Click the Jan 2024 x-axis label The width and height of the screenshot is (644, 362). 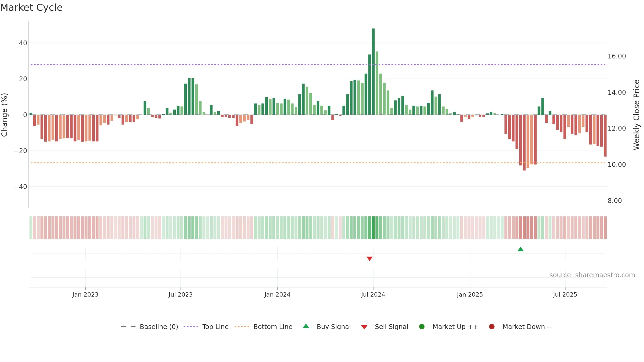(x=277, y=294)
